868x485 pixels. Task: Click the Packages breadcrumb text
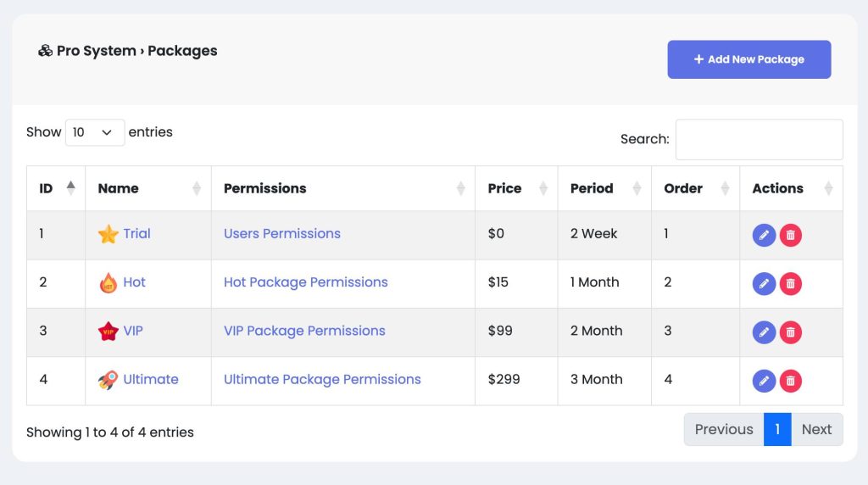pyautogui.click(x=182, y=51)
